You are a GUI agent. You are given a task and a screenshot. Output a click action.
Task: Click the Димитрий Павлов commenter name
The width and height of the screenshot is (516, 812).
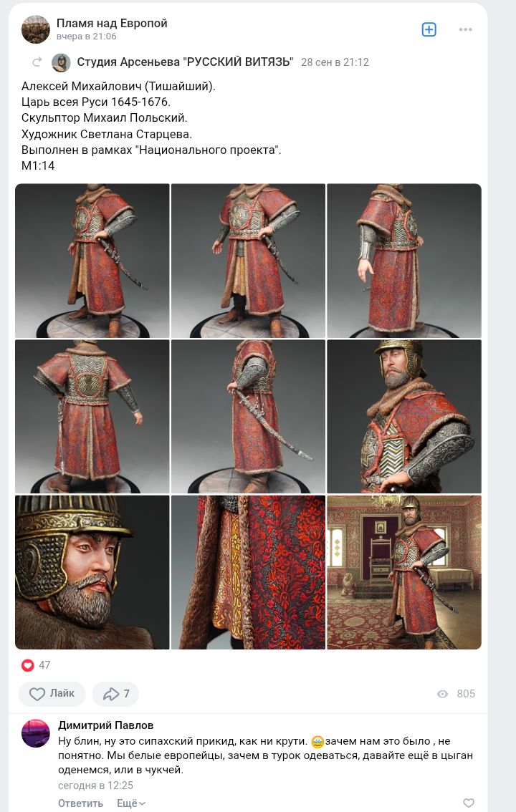coord(105,725)
